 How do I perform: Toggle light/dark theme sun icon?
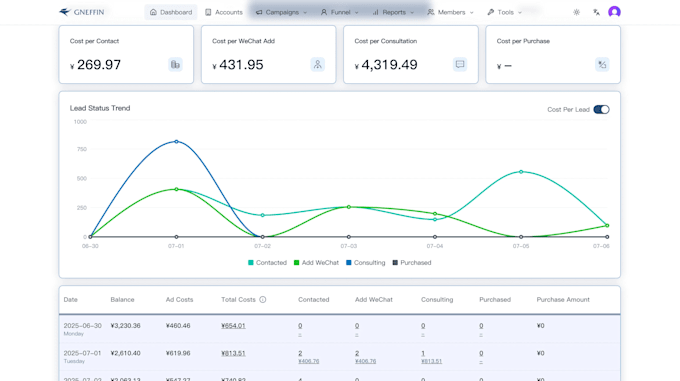pyautogui.click(x=576, y=12)
